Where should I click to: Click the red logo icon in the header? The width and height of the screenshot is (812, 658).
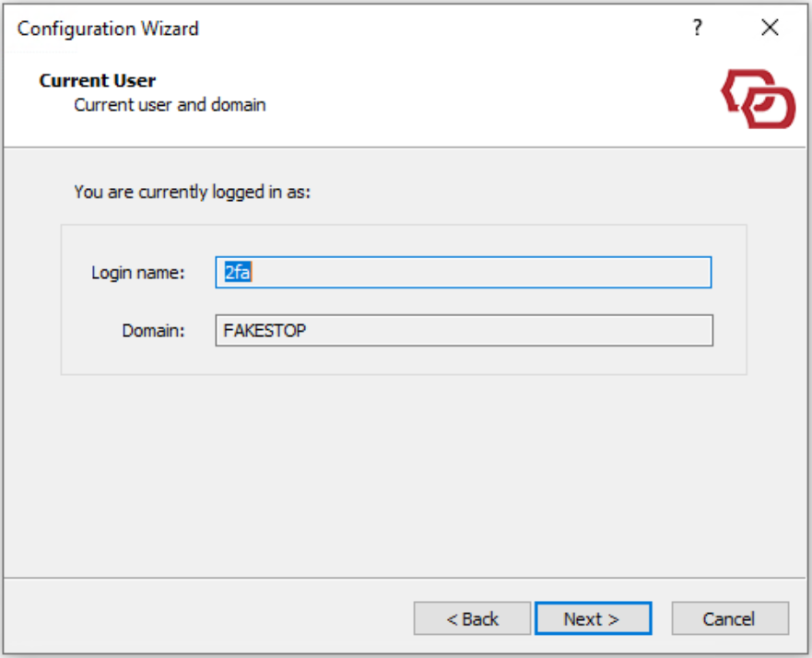[758, 99]
